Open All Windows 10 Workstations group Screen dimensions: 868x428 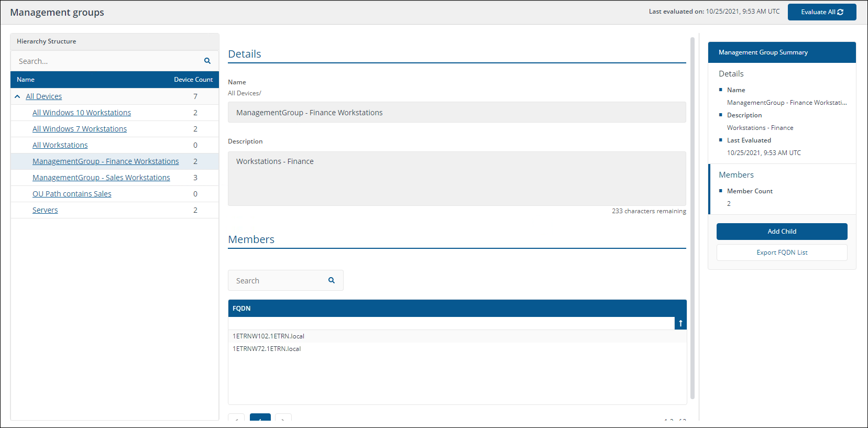point(82,113)
